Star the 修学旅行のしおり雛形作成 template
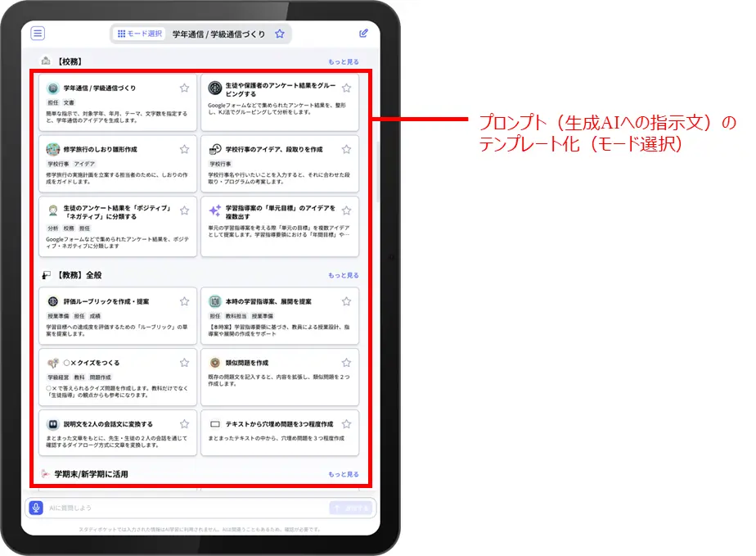This screenshot has width=756, height=556. (184, 150)
